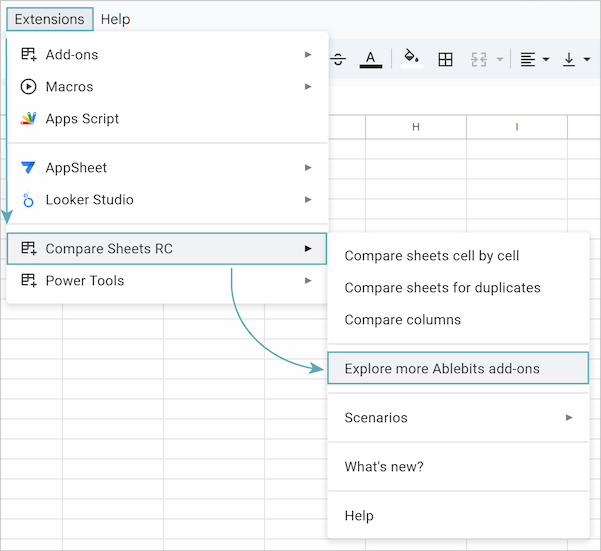Open Apps Script
The width and height of the screenshot is (601, 551).
click(167, 119)
